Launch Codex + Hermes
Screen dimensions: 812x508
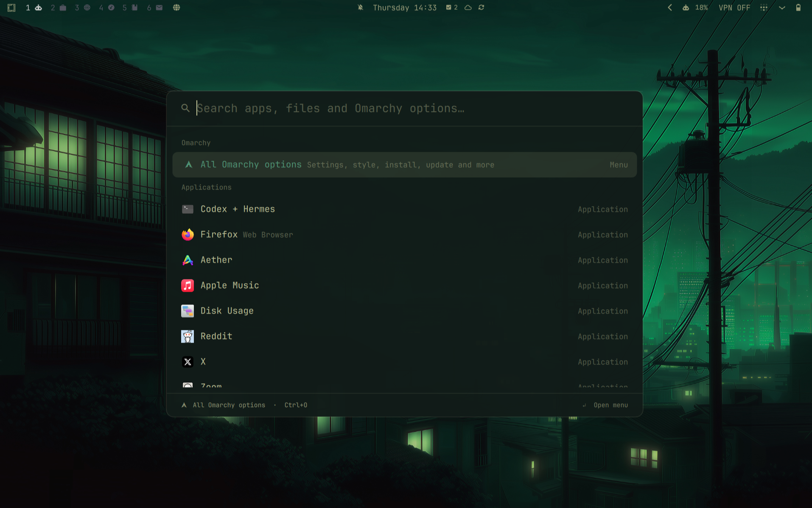pyautogui.click(x=404, y=209)
